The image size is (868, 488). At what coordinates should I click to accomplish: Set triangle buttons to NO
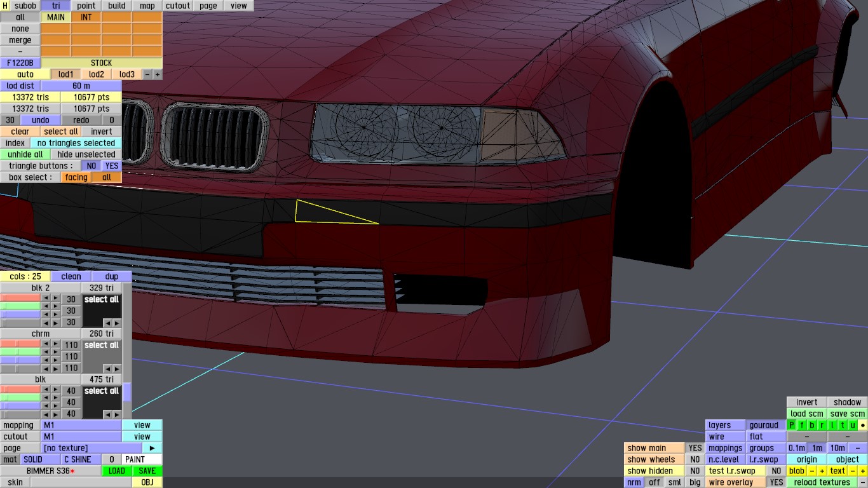(92, 166)
